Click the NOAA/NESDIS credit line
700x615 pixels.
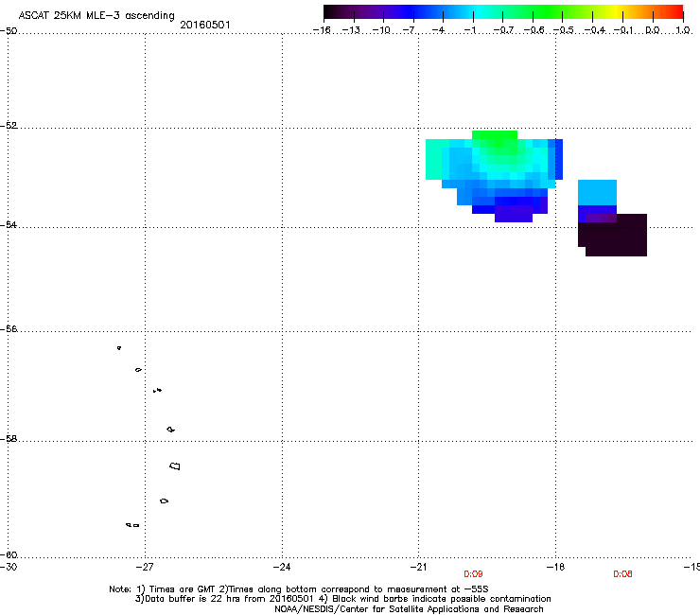point(409,609)
